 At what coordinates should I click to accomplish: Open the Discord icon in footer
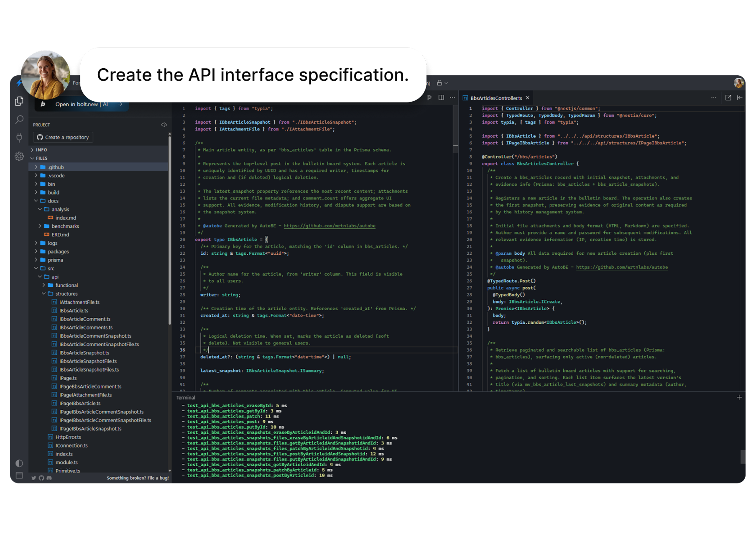tap(49, 478)
